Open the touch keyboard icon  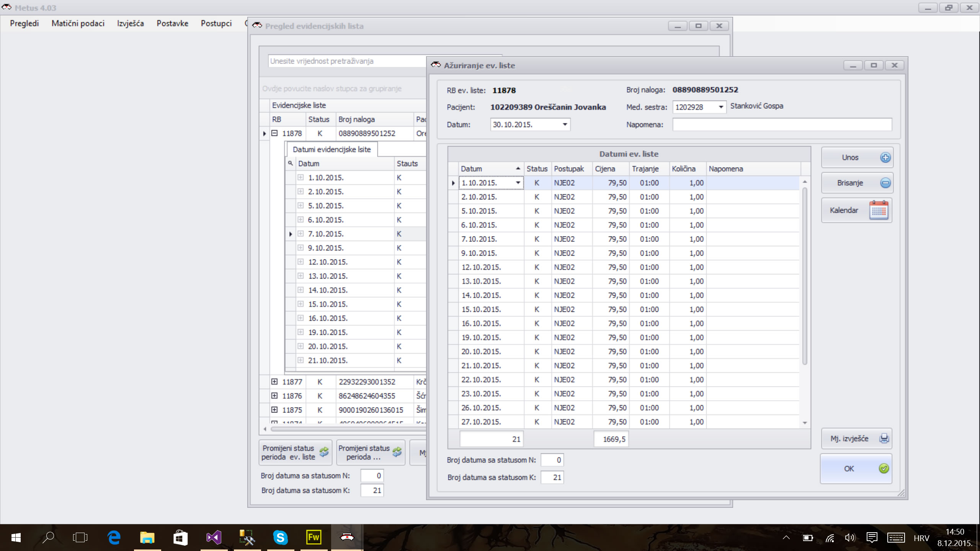point(896,538)
